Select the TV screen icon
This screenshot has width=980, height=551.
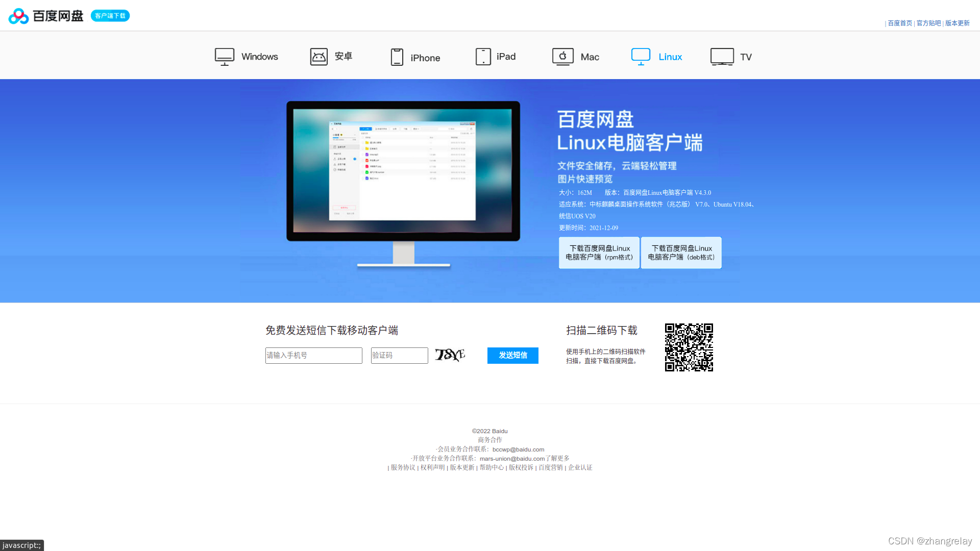point(722,57)
